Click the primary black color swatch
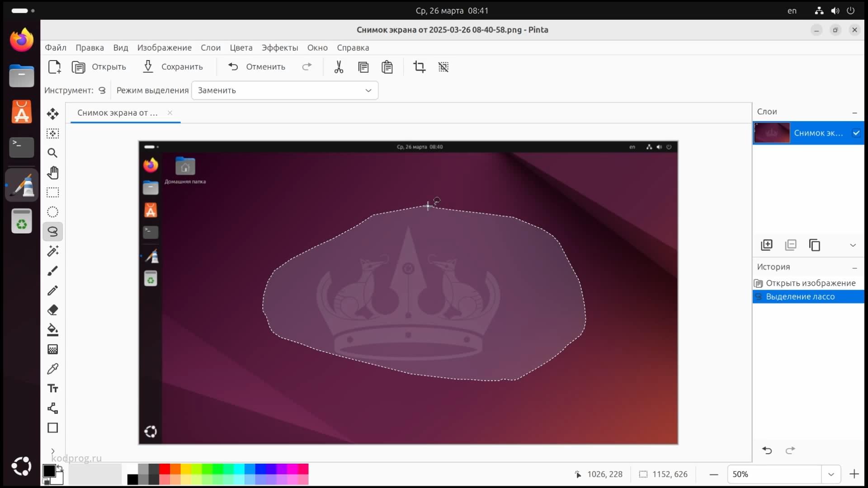 (49, 471)
